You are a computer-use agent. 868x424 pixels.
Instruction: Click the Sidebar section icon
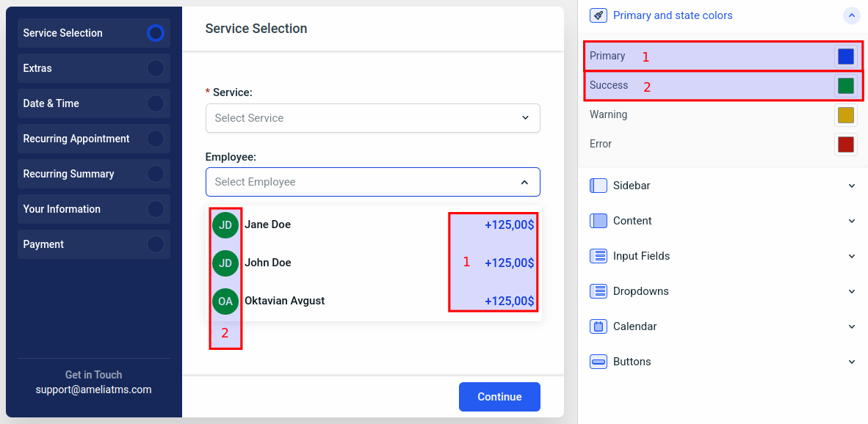click(598, 186)
